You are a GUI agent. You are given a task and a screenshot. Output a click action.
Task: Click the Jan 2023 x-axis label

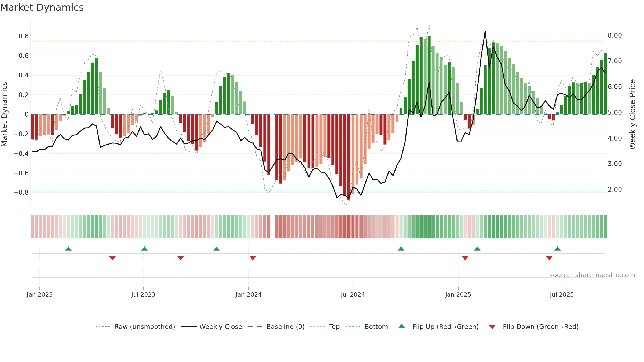[x=40, y=294]
